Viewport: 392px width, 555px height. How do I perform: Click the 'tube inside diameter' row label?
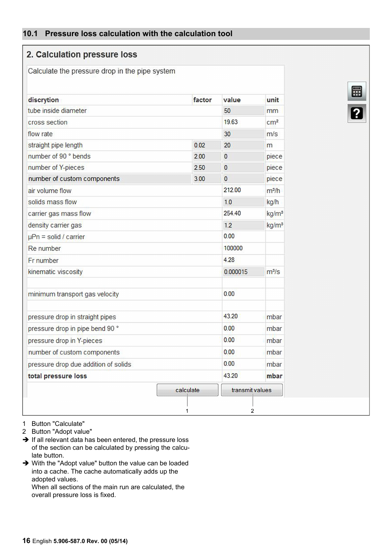[x=57, y=111]
